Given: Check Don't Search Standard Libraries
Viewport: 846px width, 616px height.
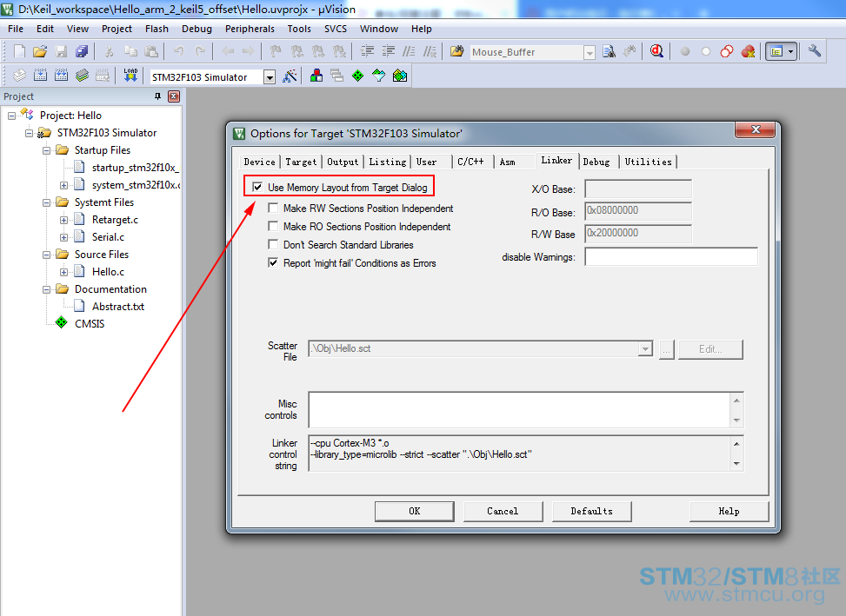Looking at the screenshot, I should [x=274, y=245].
